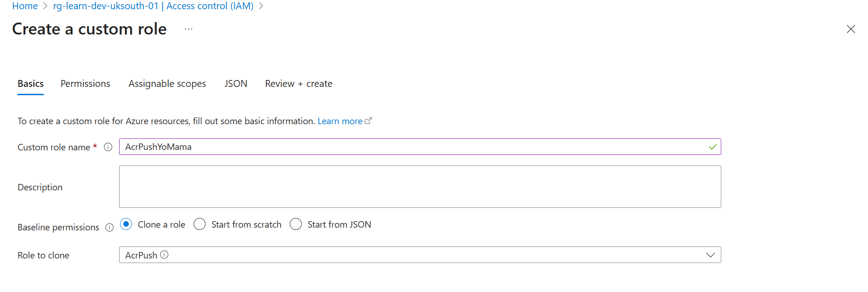Image resolution: width=868 pixels, height=292 pixels.
Task: Open the Assignable scopes tab
Action: [x=167, y=84]
